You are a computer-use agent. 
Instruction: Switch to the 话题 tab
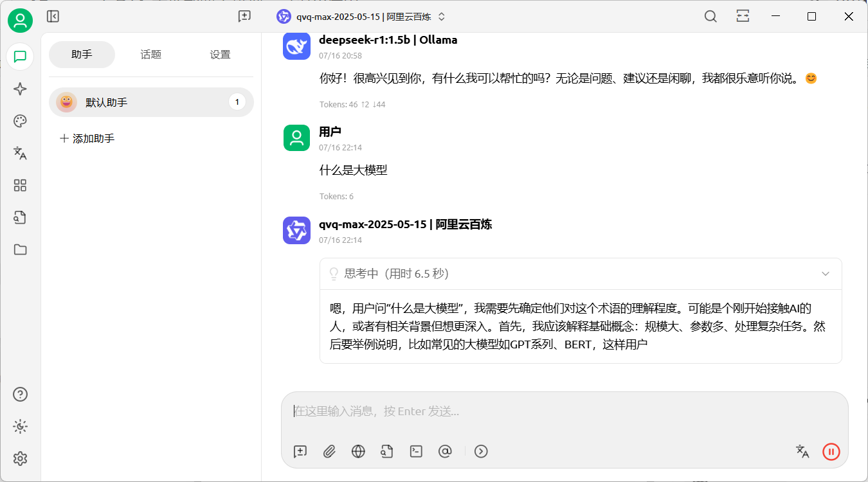(151, 55)
